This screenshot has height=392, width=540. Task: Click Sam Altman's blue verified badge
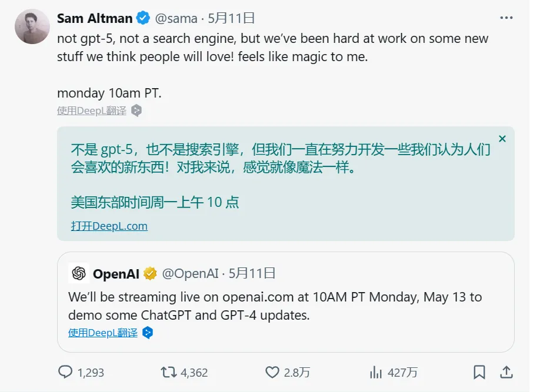[x=143, y=19]
